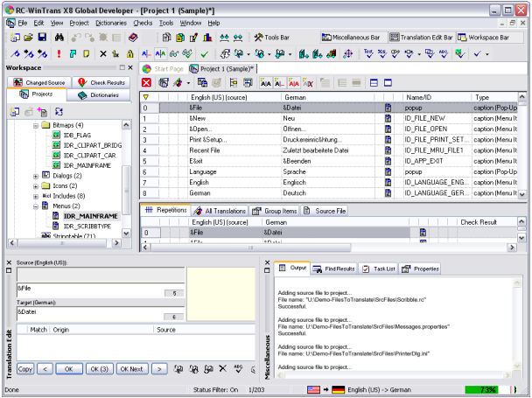Click the workspace tree horizontal scrollbar
Image resolution: width=532 pixels, height=398 pixels.
click(64, 243)
